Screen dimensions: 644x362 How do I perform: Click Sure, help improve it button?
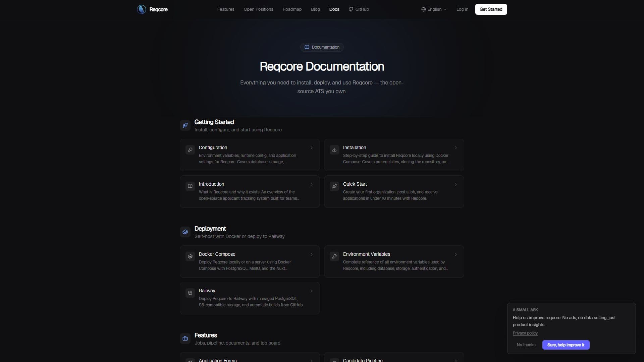[566, 345]
